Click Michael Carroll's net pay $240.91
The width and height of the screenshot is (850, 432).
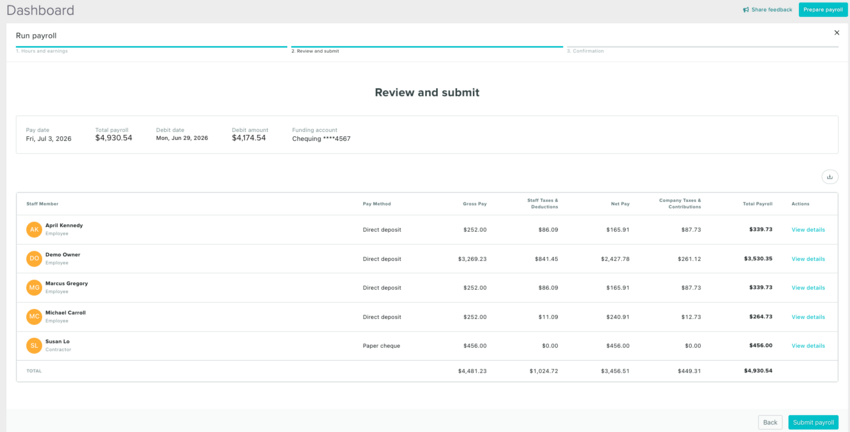pos(618,317)
